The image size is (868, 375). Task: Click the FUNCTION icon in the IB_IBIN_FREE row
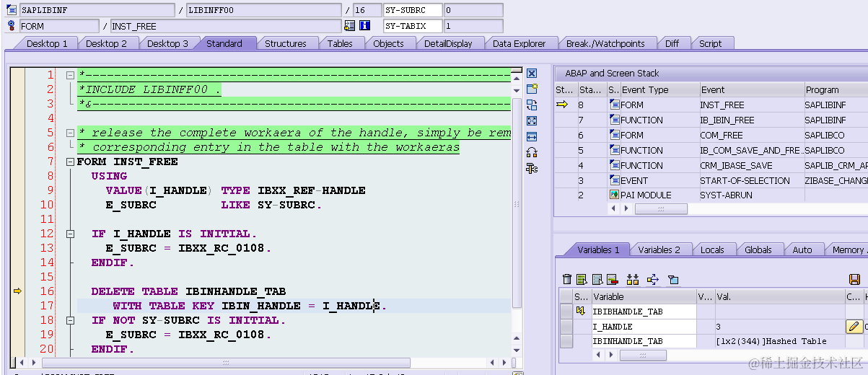pos(615,120)
